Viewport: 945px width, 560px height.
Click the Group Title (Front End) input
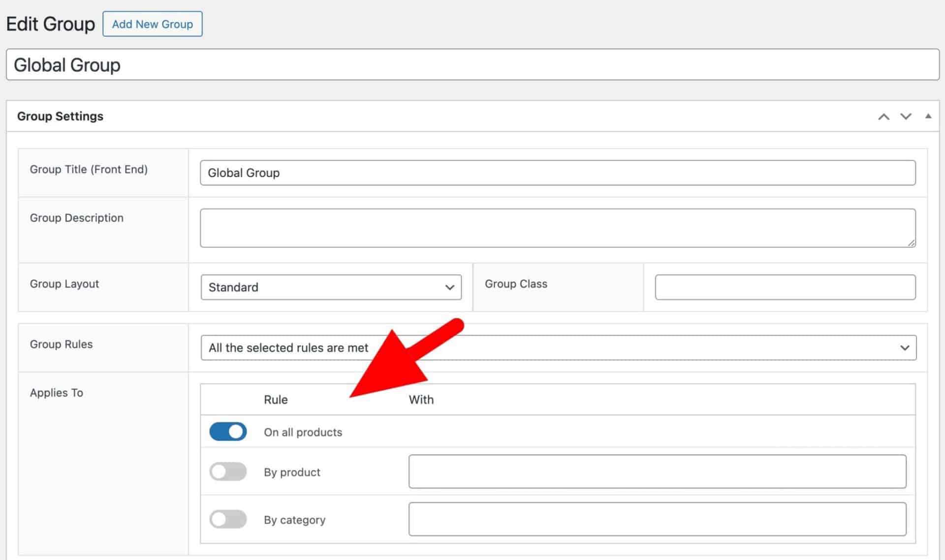(557, 173)
